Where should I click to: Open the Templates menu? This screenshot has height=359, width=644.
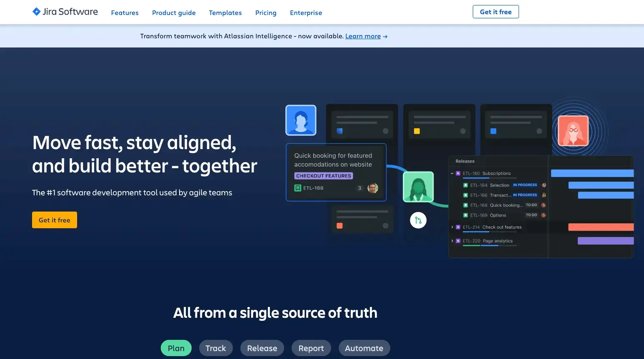pos(225,12)
